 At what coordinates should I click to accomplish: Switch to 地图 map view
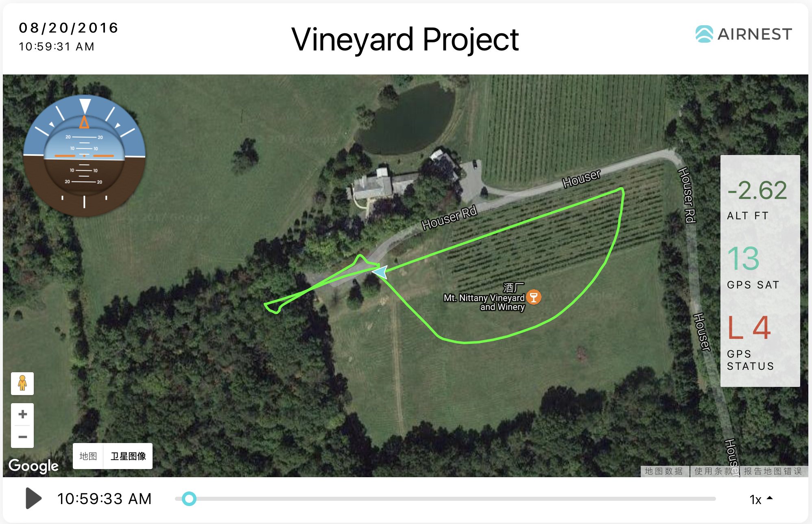pos(88,456)
